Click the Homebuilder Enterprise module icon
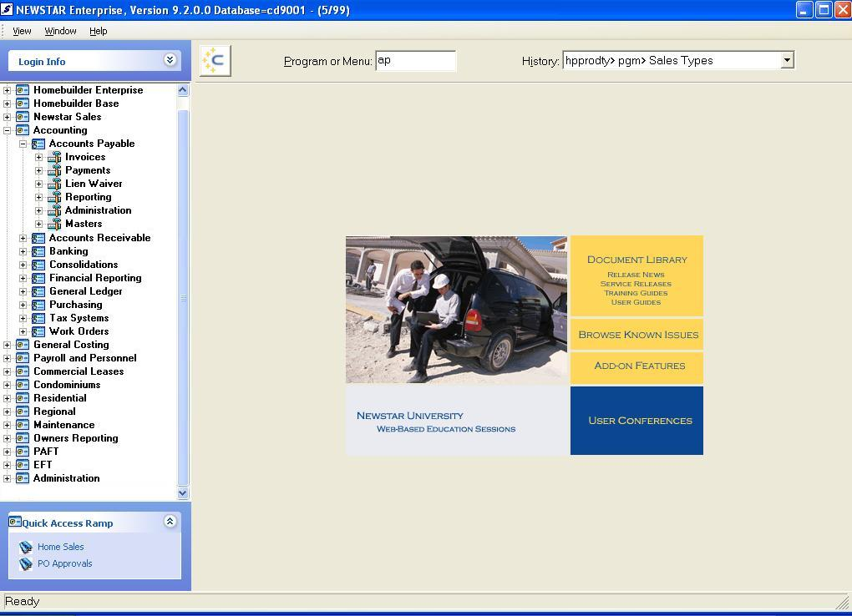 23,90
